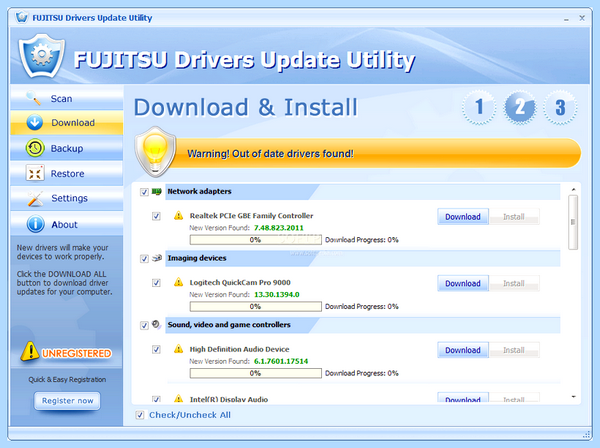The image size is (600, 448).
Task: Click the scrollbar down arrow in driver list
Action: (x=573, y=397)
